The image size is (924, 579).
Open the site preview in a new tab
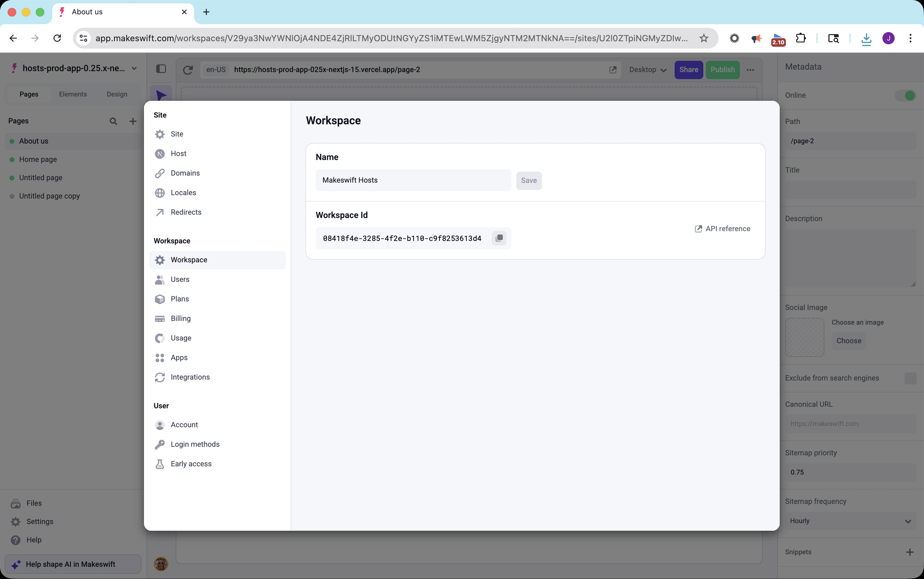(613, 70)
